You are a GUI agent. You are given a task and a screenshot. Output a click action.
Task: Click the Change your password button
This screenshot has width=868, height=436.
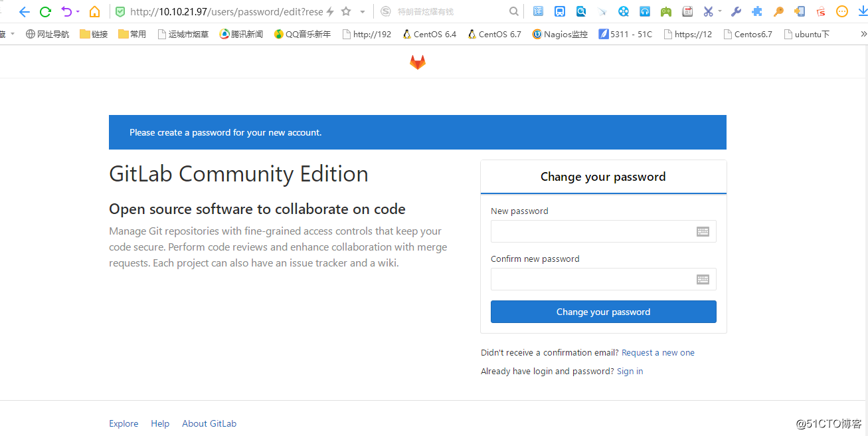(603, 312)
